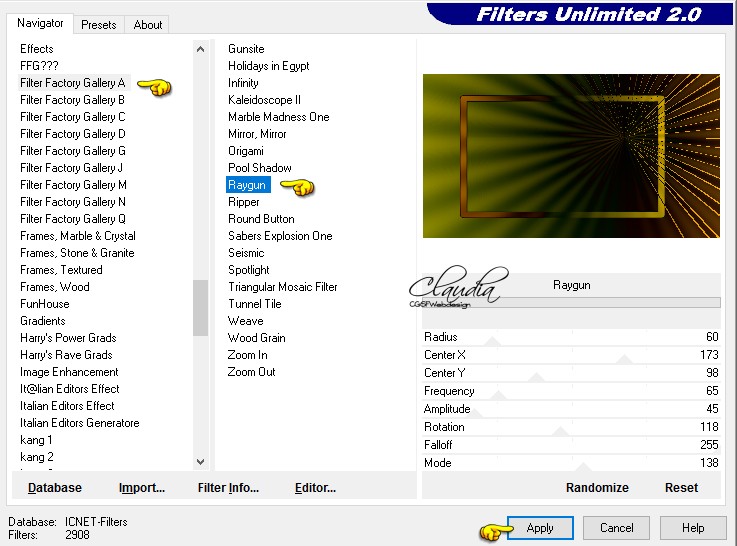Select the Gradients category
This screenshot has width=737, height=546.
click(x=42, y=321)
